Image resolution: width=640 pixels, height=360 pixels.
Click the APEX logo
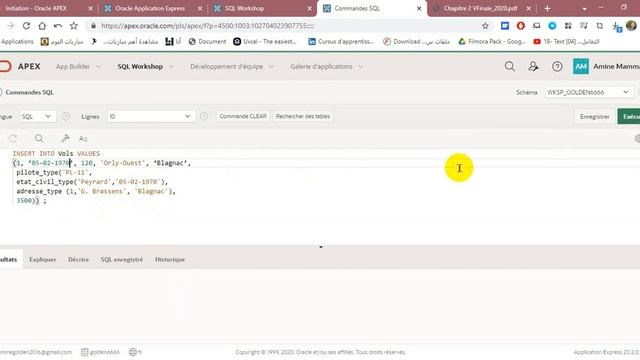[20, 67]
